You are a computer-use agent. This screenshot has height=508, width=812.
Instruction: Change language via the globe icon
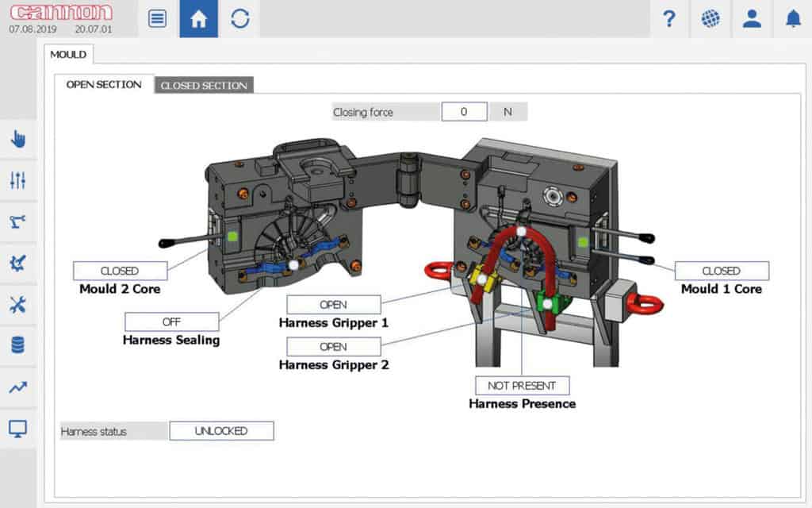click(710, 19)
